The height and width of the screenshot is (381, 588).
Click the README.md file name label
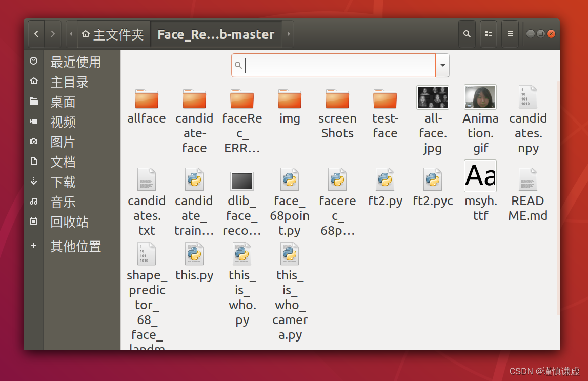528,208
